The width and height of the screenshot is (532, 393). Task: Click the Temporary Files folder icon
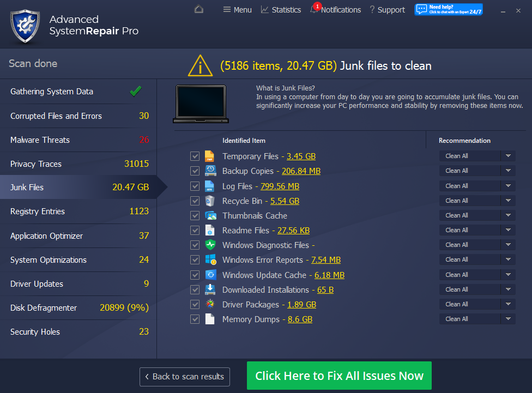pyautogui.click(x=210, y=156)
